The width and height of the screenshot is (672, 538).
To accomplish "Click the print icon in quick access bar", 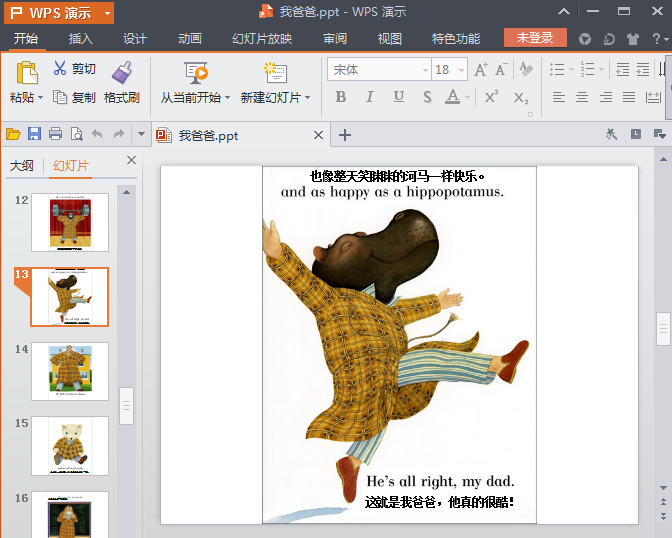I will tap(55, 135).
